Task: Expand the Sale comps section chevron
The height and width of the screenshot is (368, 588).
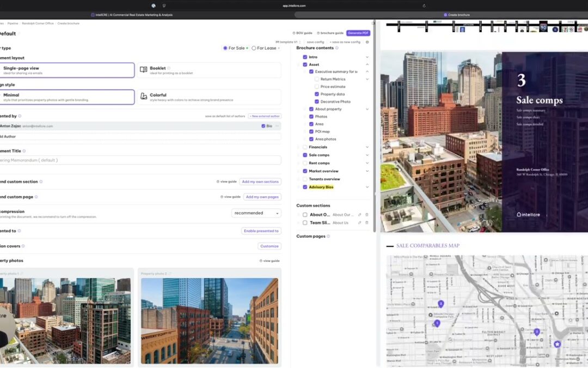Action: pos(367,154)
